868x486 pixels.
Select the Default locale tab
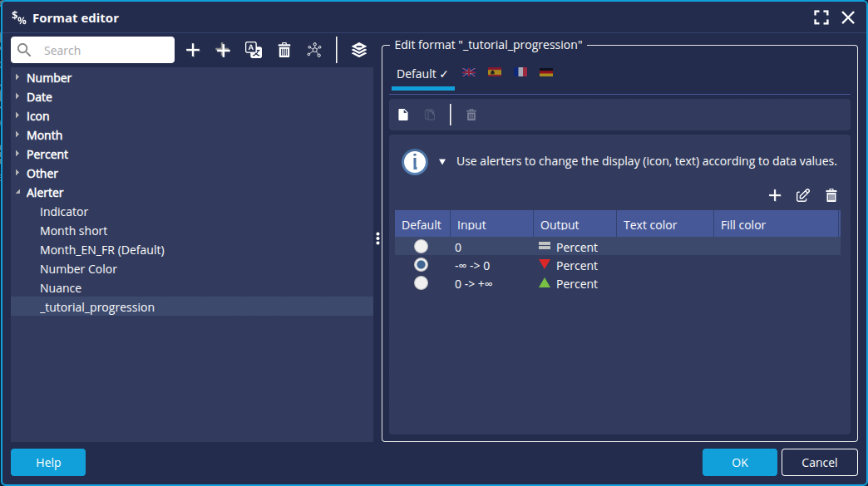tap(418, 73)
